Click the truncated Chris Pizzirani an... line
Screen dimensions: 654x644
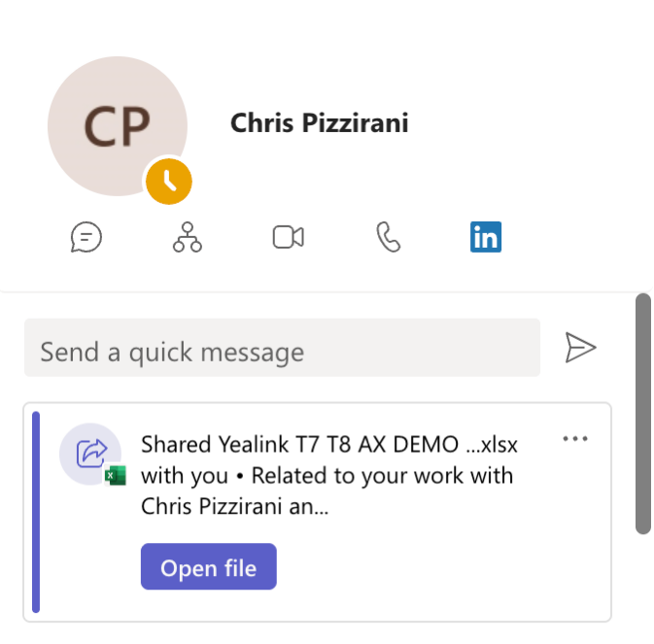[235, 506]
